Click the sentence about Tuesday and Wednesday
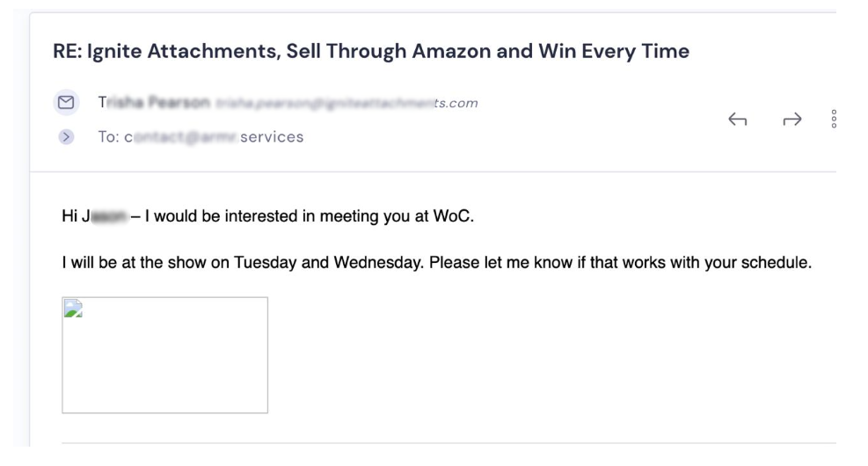868x466 pixels. [437, 262]
